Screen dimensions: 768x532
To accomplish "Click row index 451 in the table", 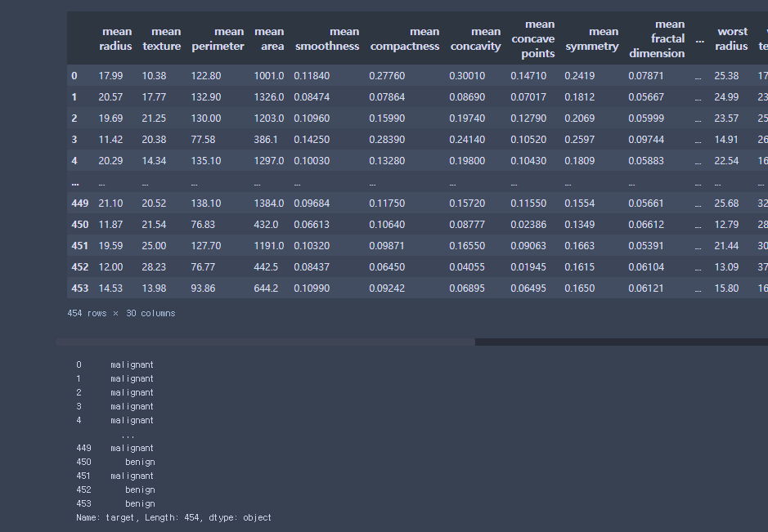I will [x=80, y=246].
